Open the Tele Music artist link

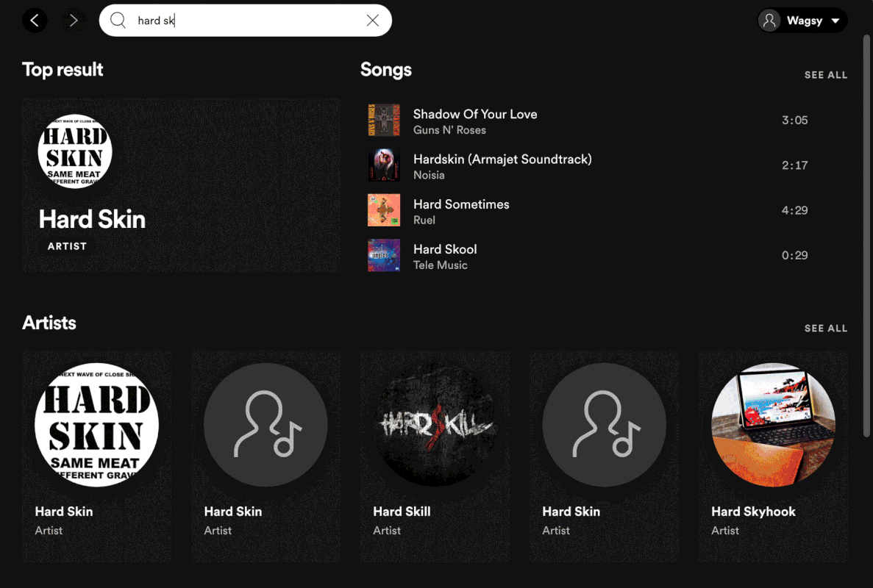[440, 265]
